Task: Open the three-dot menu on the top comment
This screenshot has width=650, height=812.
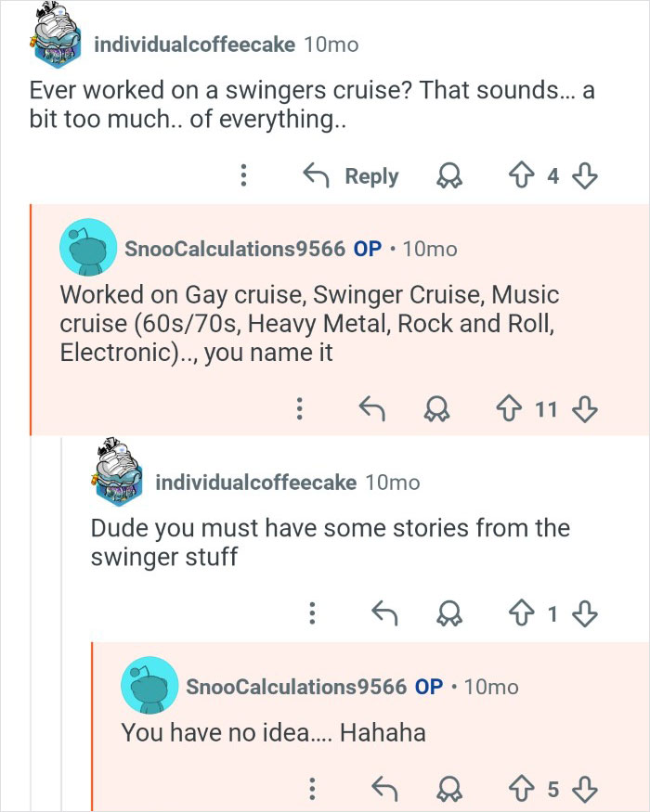Action: pyautogui.click(x=243, y=175)
